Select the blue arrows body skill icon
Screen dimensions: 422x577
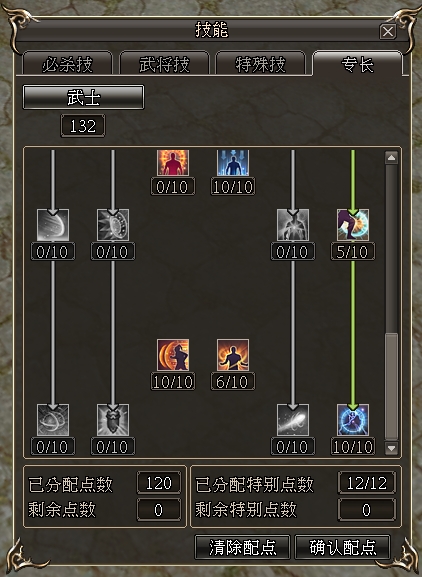tap(233, 163)
